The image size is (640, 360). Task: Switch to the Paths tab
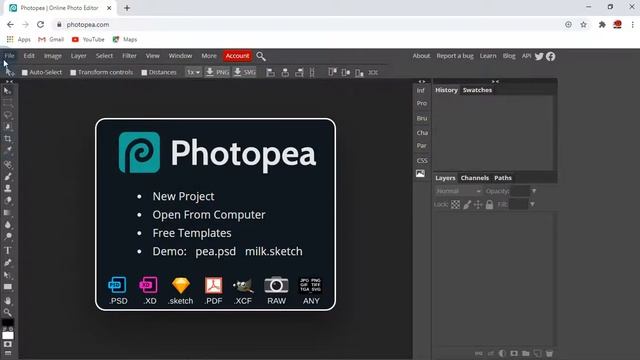(503, 178)
